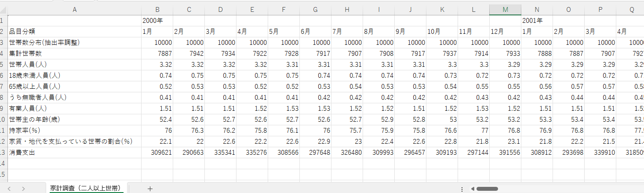Click value 335341 in 消費支出 row
644x193 pixels.
coord(221,153)
